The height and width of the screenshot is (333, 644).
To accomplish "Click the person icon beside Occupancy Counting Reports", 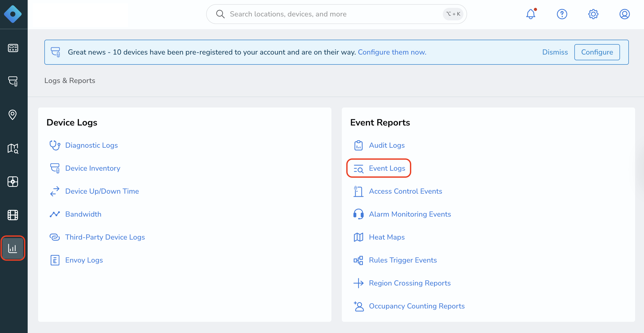I will click(x=359, y=306).
